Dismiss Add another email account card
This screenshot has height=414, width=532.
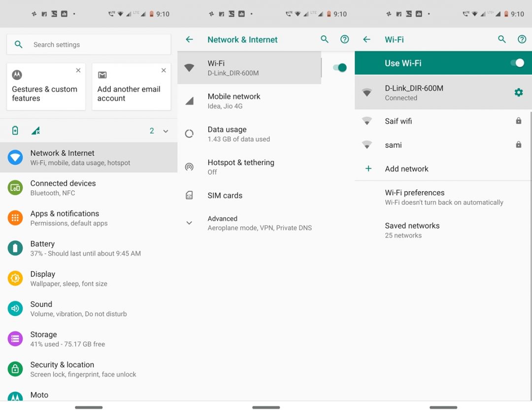click(x=164, y=70)
